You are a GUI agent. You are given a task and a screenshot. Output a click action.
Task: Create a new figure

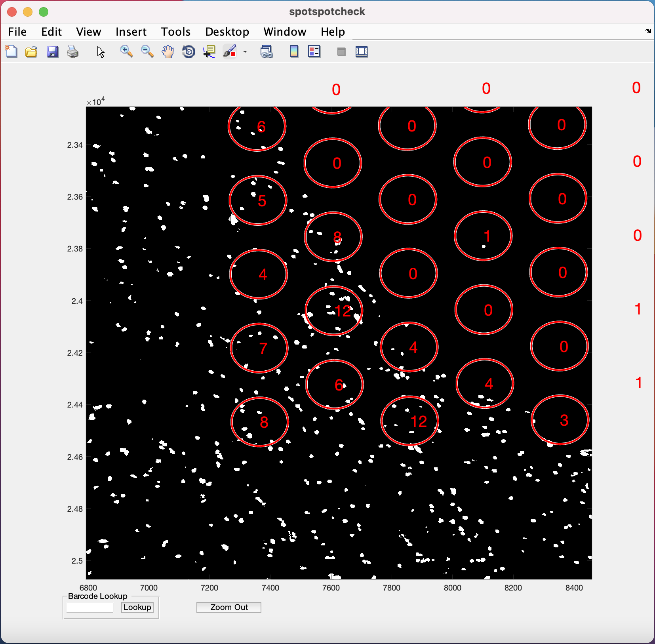[11, 51]
